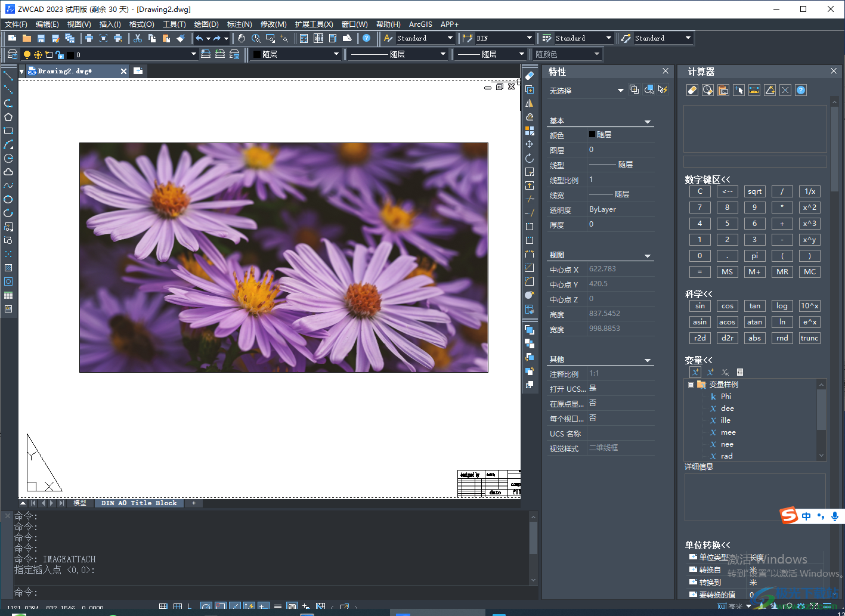845x616 pixels.
Task: Open the text style Standard dropdown
Action: pos(450,38)
